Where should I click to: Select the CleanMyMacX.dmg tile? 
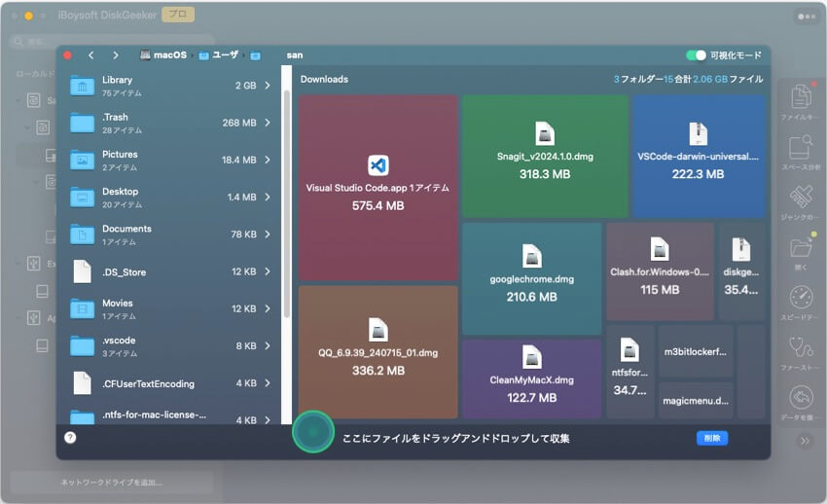pyautogui.click(x=531, y=379)
